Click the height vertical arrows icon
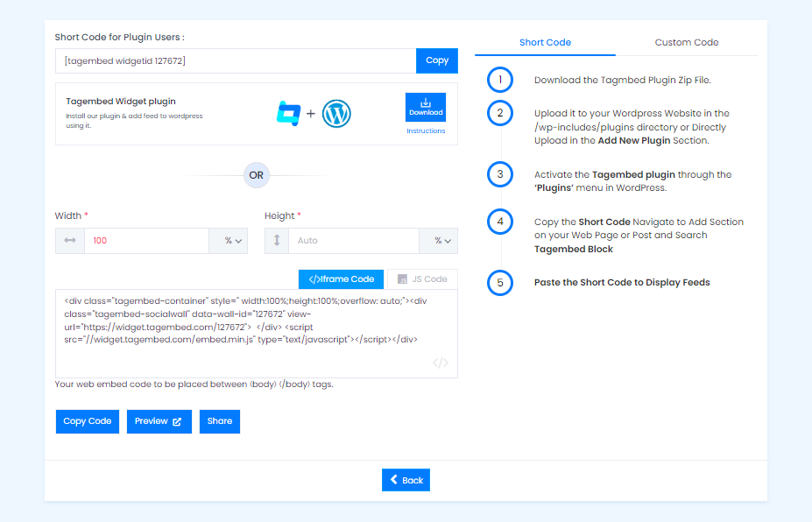 click(x=277, y=240)
